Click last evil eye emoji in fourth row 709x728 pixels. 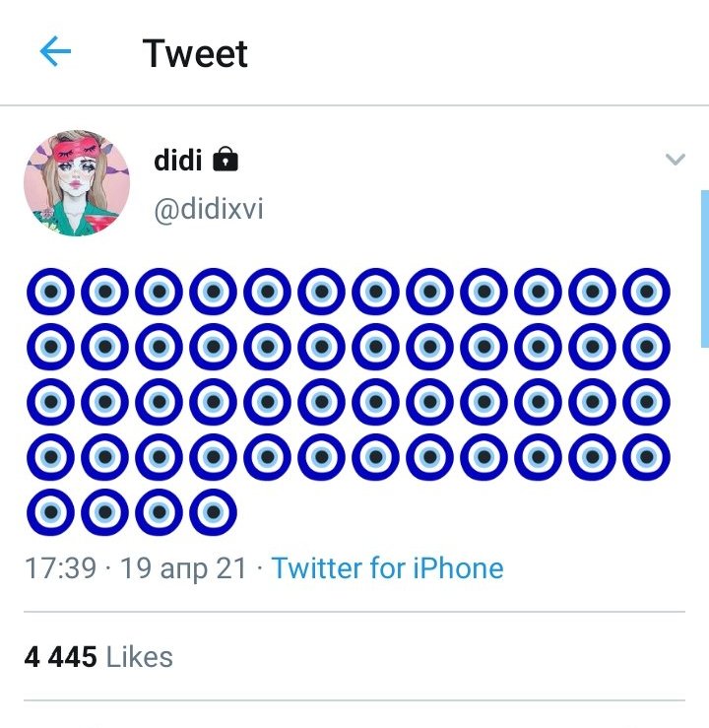click(646, 458)
